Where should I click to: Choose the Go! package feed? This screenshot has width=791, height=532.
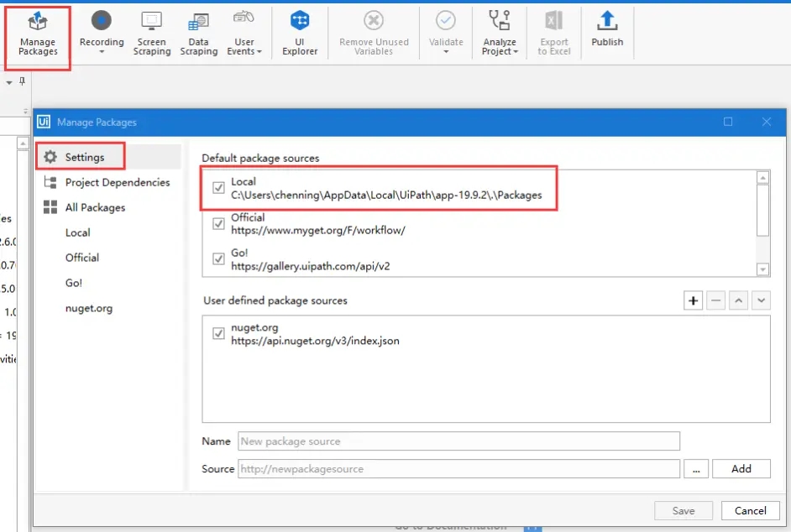click(74, 283)
